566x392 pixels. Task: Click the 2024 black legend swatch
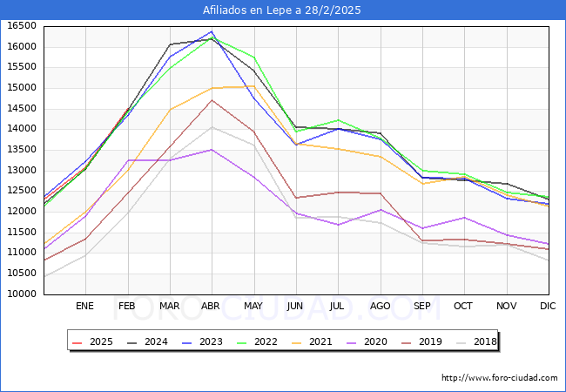pyautogui.click(x=131, y=342)
